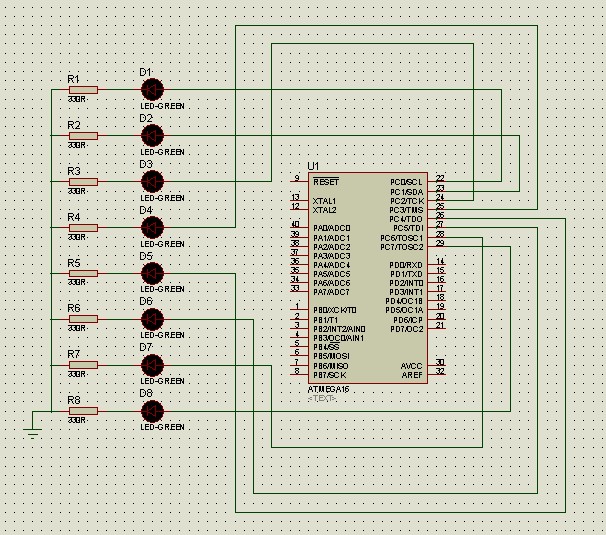Click the XTAL2 pin label

click(x=324, y=210)
